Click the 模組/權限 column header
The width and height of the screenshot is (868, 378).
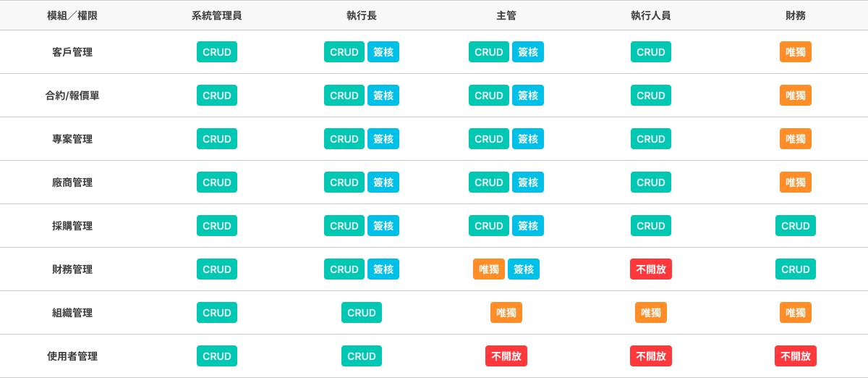72,15
